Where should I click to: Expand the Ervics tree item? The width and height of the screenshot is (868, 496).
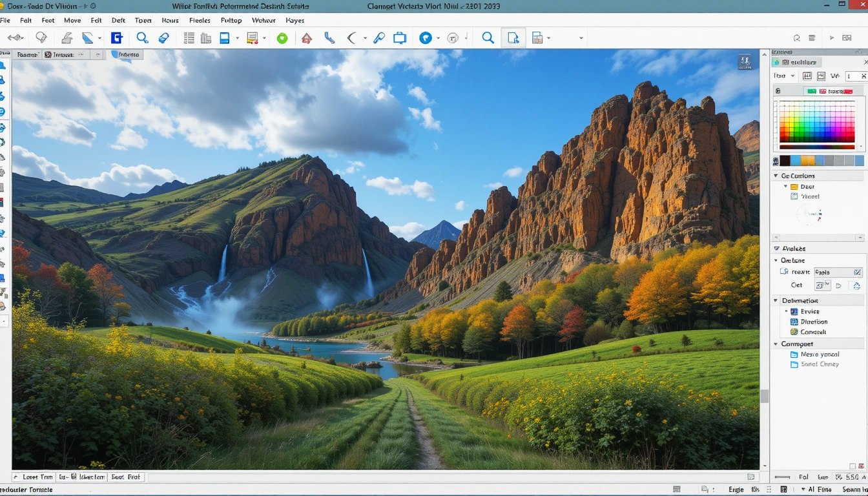tap(786, 311)
